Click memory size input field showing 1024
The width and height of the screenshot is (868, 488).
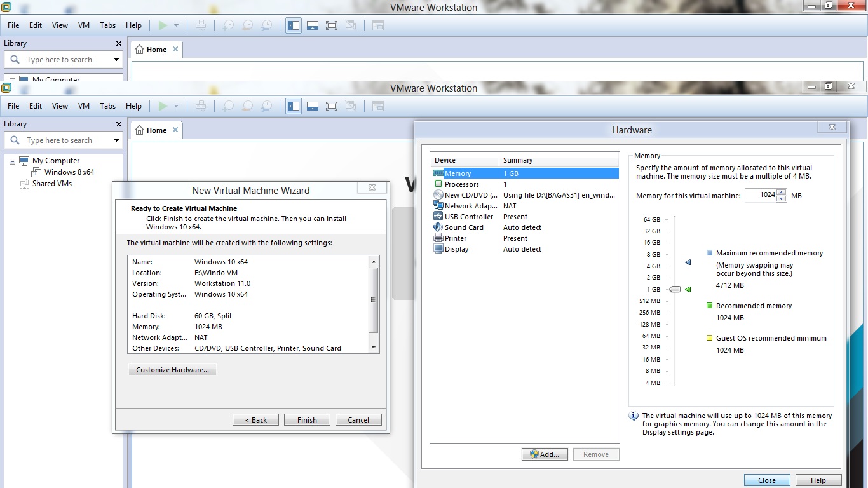[761, 195]
